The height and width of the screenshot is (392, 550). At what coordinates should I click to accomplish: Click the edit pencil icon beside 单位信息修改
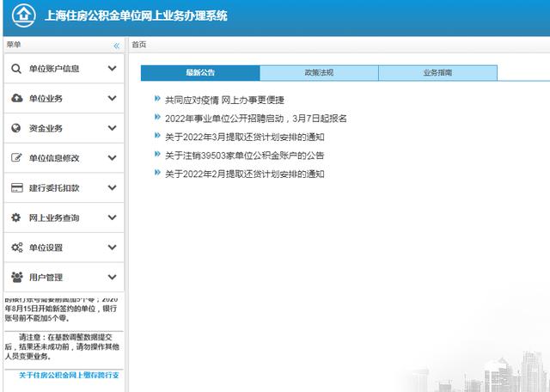pyautogui.click(x=15, y=158)
